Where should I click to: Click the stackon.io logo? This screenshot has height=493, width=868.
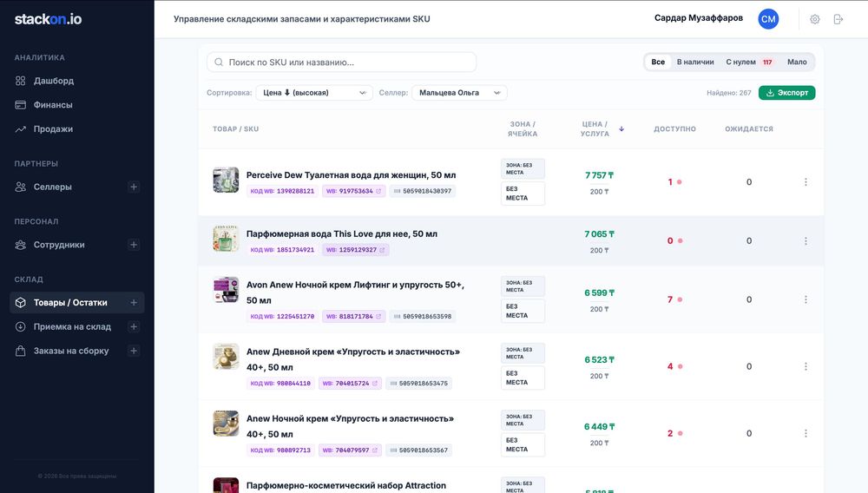(48, 19)
